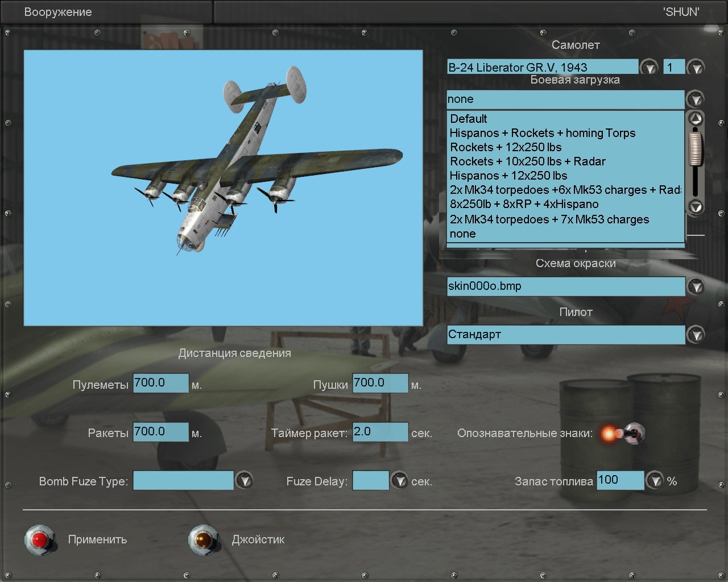
Task: Click the Ракеты convergence distance field
Action: pos(161,432)
